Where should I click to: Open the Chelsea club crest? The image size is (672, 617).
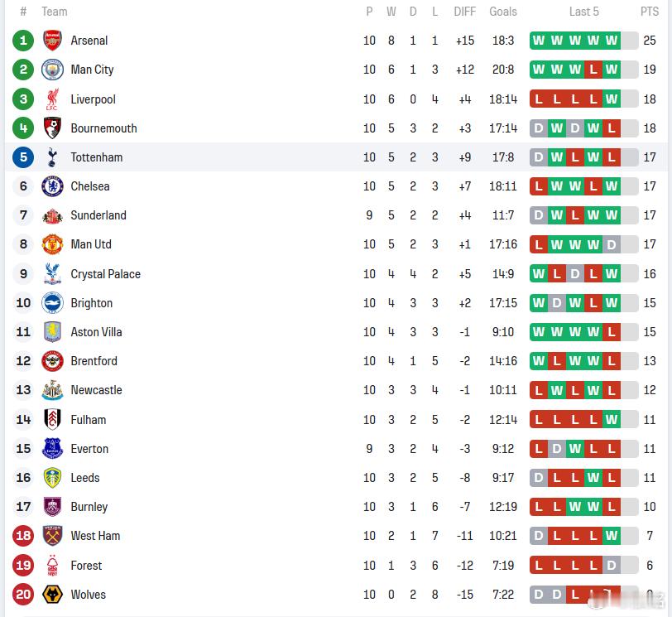(x=52, y=186)
